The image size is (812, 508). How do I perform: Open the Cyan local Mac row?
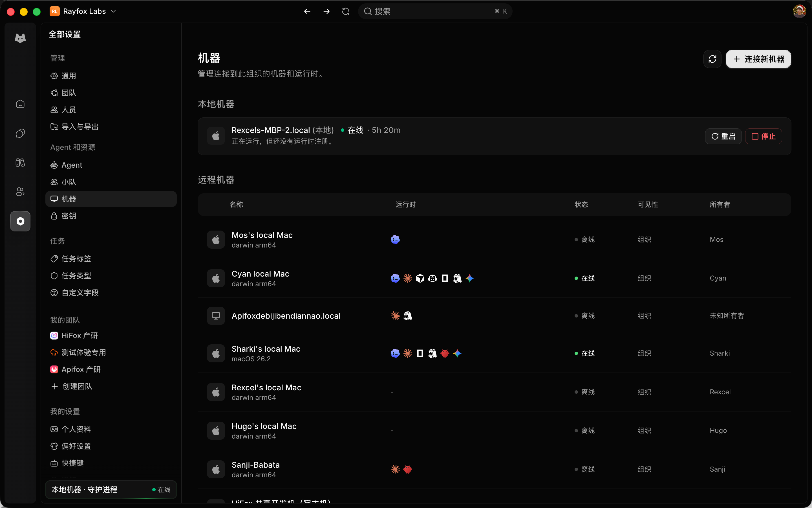494,278
